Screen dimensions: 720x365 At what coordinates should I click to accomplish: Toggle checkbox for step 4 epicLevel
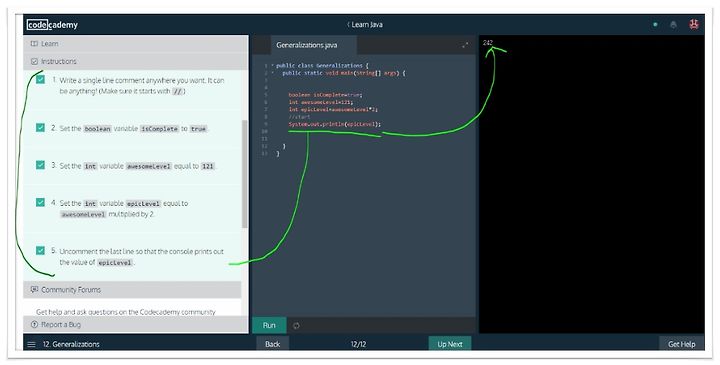pyautogui.click(x=40, y=202)
